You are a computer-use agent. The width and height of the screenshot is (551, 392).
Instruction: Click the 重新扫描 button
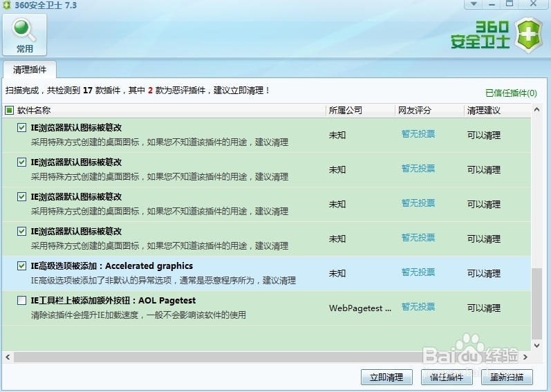[x=507, y=377]
